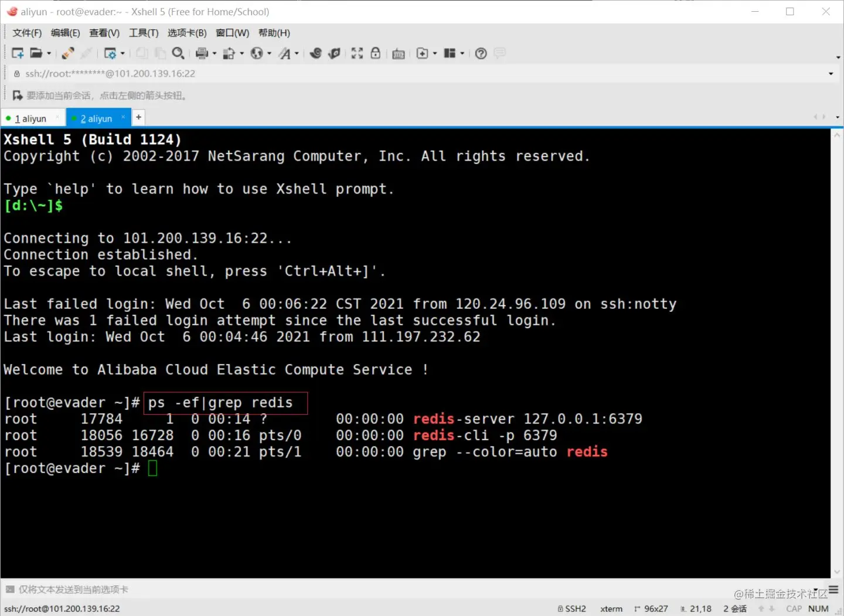Image resolution: width=844 pixels, height=616 pixels.
Task: Expand the Properties dropdown arrow
Action: (x=122, y=54)
